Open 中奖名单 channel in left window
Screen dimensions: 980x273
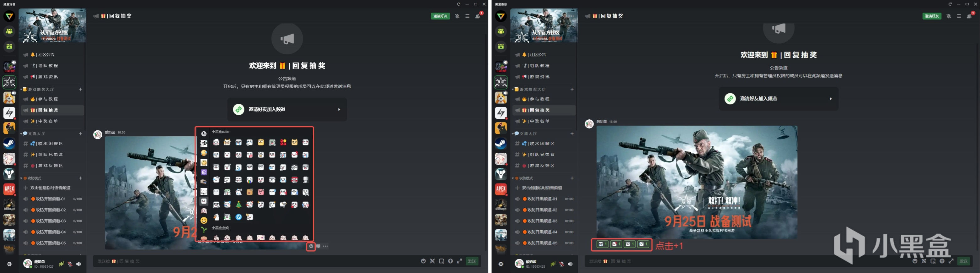click(x=52, y=121)
